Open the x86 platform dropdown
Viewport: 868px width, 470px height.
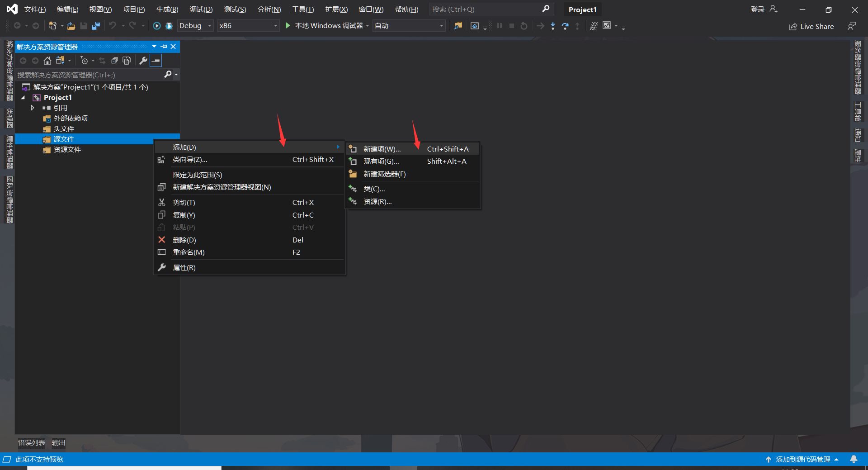[x=275, y=26]
